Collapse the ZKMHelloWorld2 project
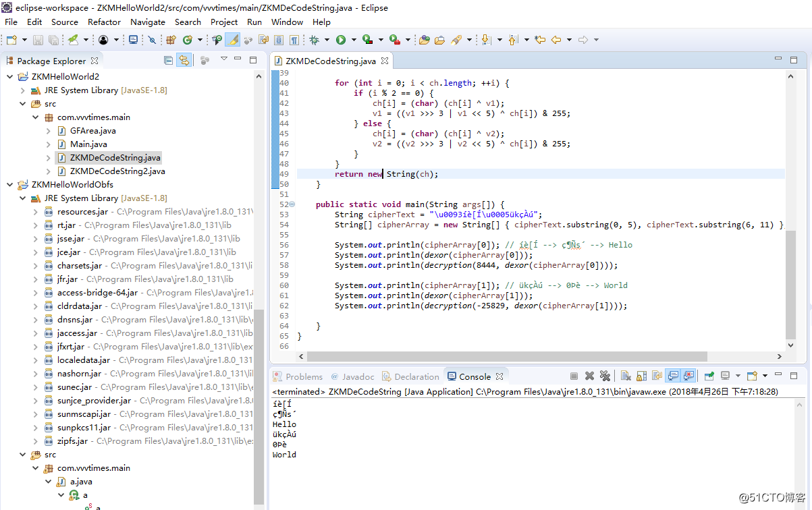Image resolution: width=812 pixels, height=510 pixels. tap(9, 77)
